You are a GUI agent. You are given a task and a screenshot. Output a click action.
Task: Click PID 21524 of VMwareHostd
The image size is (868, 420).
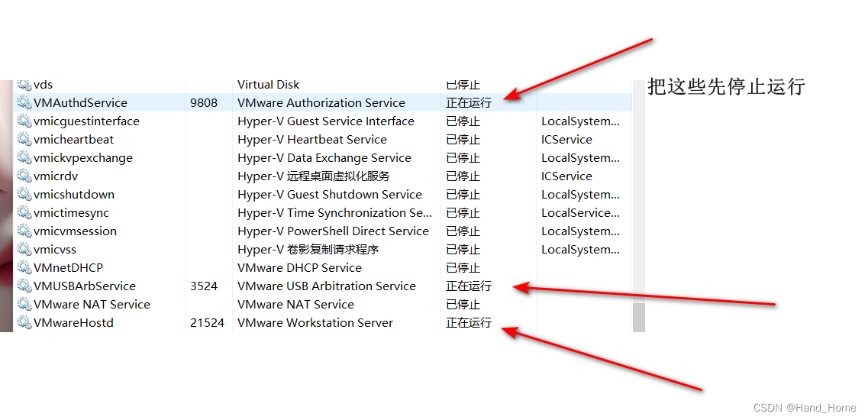tap(207, 322)
